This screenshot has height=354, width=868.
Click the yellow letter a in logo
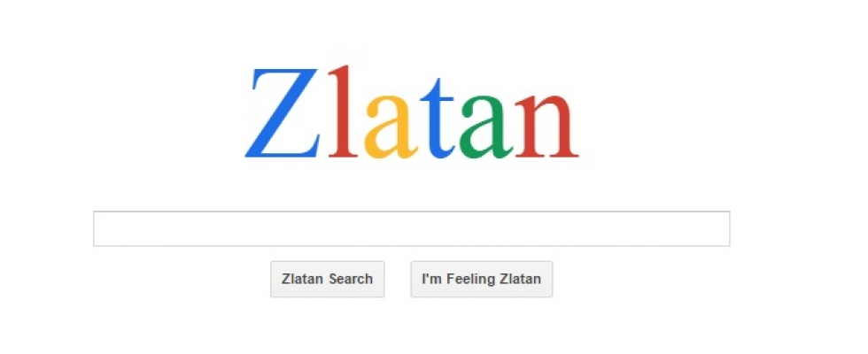[390, 127]
